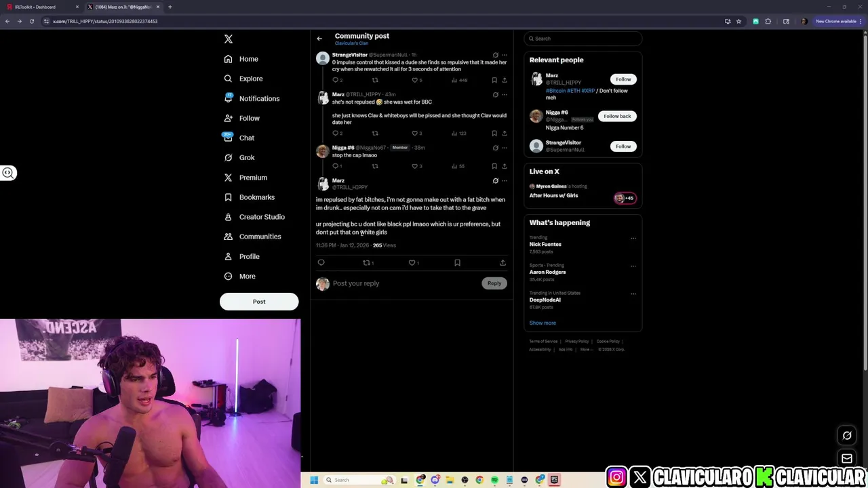Screen dimensions: 868x488
Task: Like Marz's 'she's not repulsed' reply
Action: pyautogui.click(x=415, y=134)
